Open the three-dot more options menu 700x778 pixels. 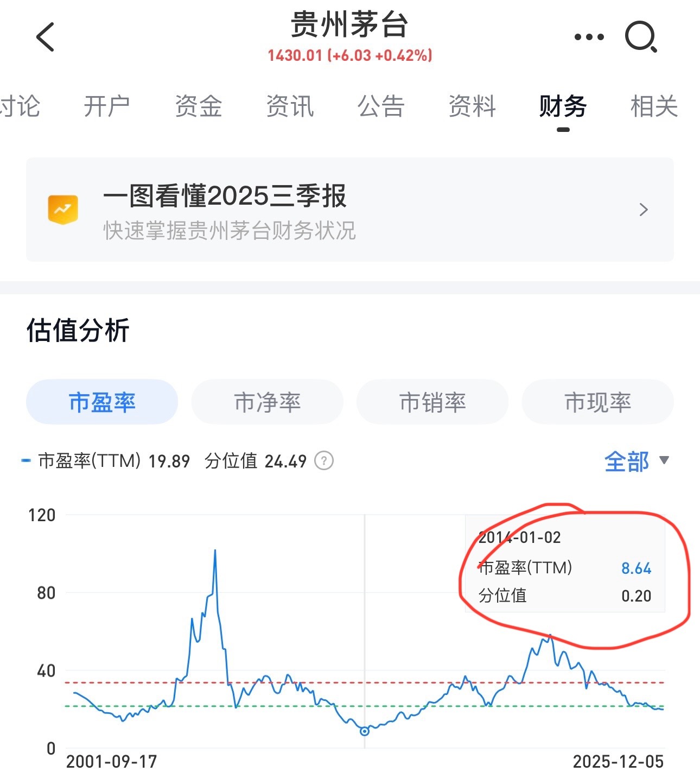589,37
